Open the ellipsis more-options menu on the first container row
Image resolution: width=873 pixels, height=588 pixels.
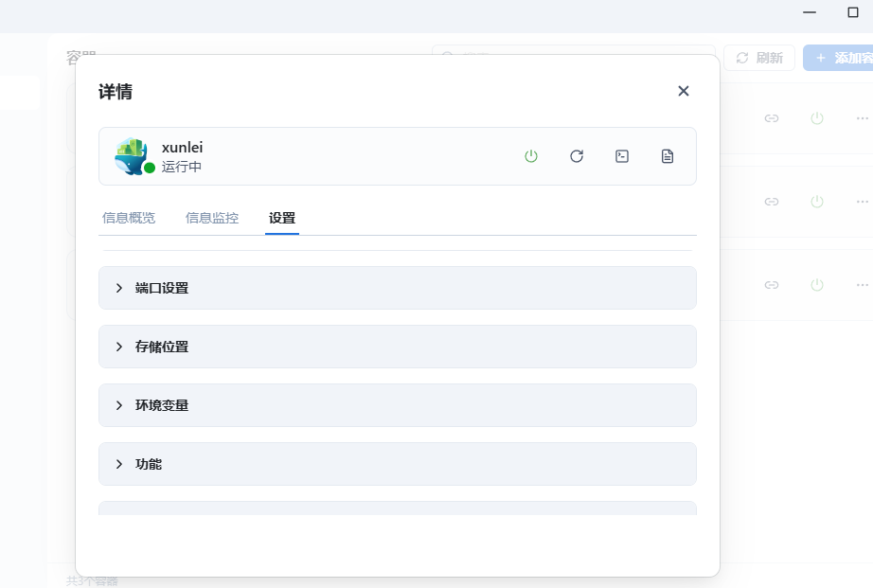click(862, 118)
